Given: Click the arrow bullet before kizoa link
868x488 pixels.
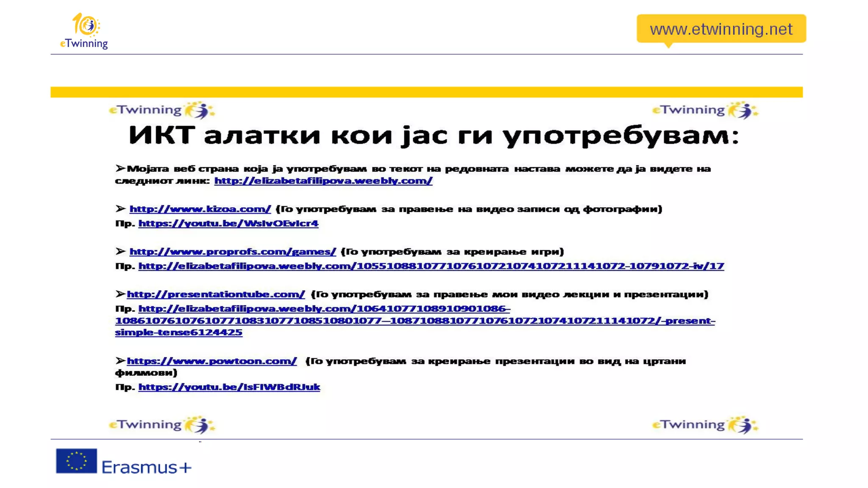Looking at the screenshot, I should coord(120,209).
